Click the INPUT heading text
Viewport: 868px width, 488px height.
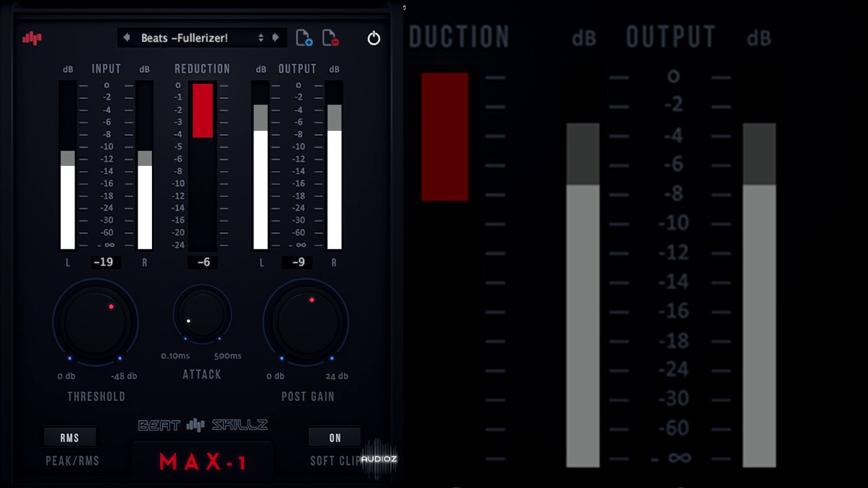106,69
